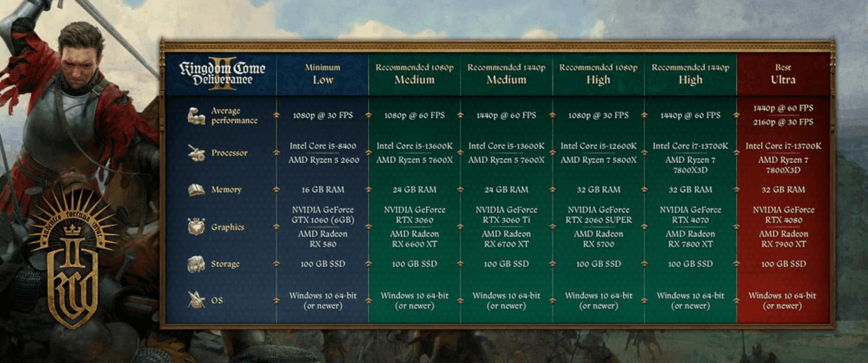Image resolution: width=868 pixels, height=363 pixels.
Task: Click 100 GB SSD in Minimum column
Action: pyautogui.click(x=322, y=264)
